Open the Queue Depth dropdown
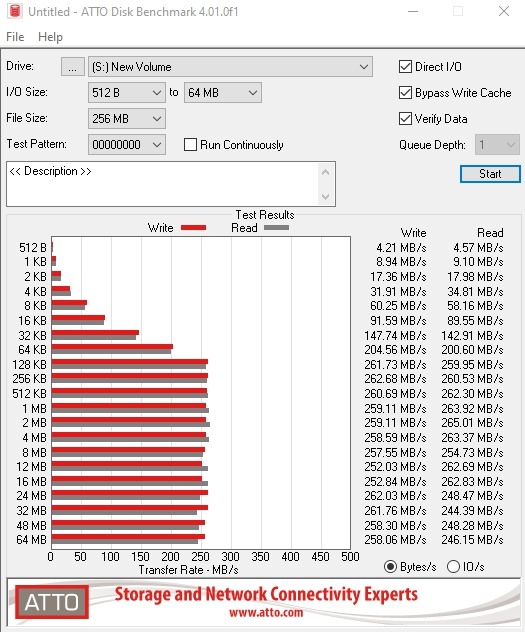The height and width of the screenshot is (632, 525). pyautogui.click(x=497, y=145)
